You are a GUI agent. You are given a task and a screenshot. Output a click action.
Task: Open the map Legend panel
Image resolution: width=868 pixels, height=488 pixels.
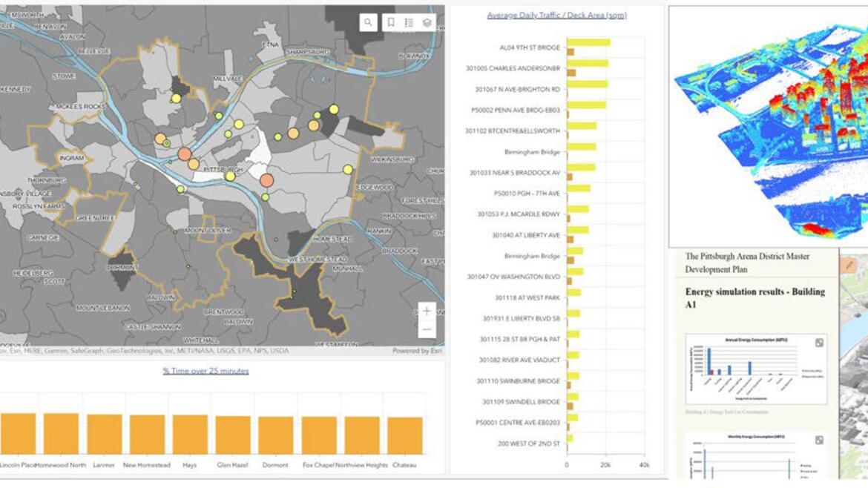coord(410,21)
